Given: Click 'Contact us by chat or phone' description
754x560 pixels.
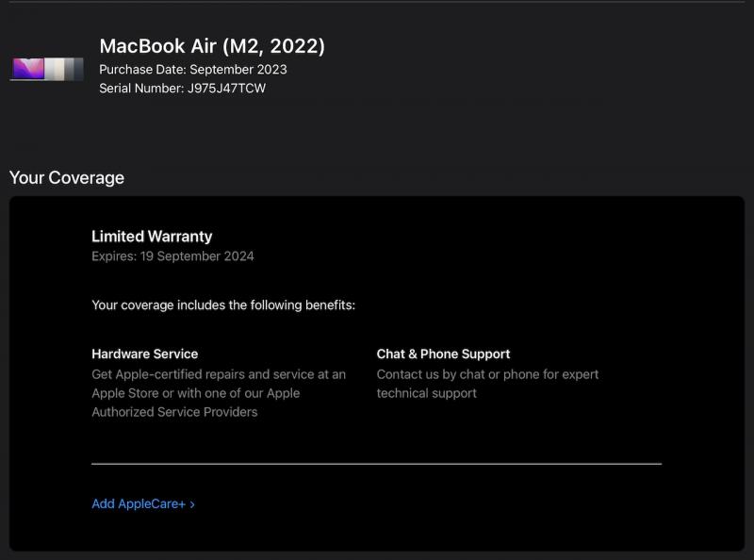Looking at the screenshot, I should click(487, 384).
